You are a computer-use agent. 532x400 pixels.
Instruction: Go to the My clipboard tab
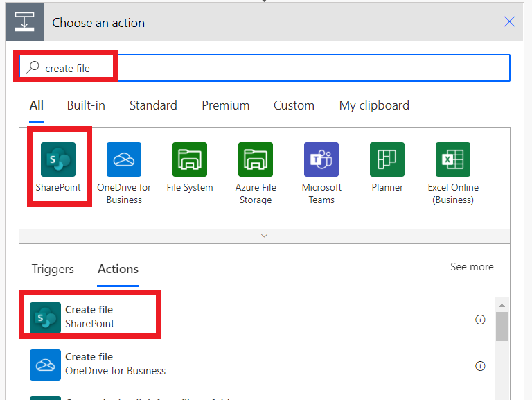374,105
